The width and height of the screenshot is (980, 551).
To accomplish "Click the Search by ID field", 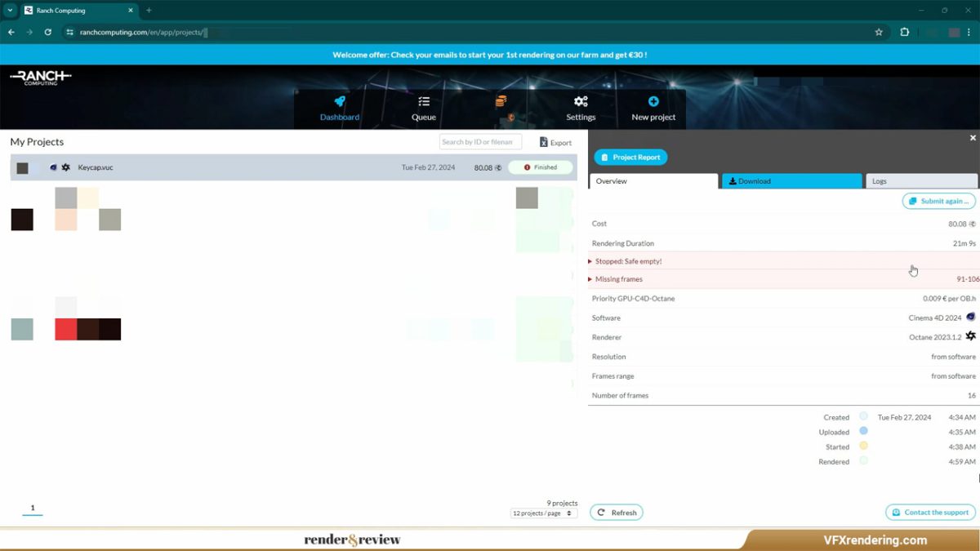I will 480,142.
